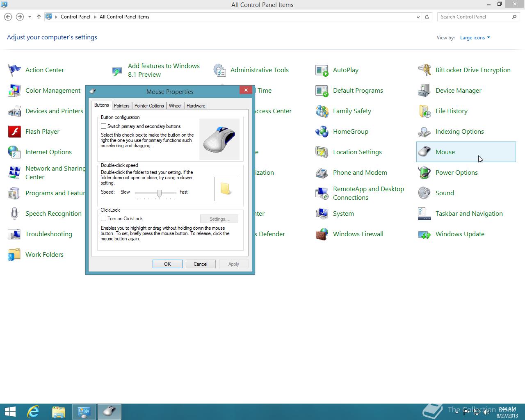The height and width of the screenshot is (420, 525).
Task: Switch to the Pointers tab
Action: 122,106
